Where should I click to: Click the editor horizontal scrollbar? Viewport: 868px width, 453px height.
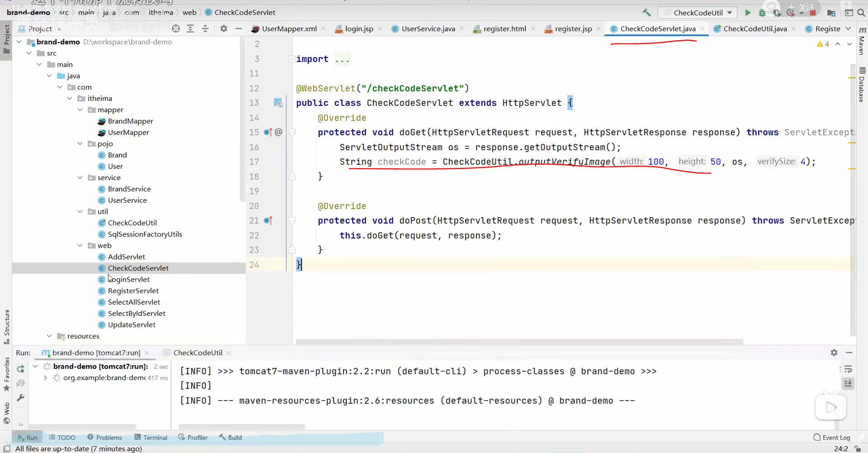point(519,342)
